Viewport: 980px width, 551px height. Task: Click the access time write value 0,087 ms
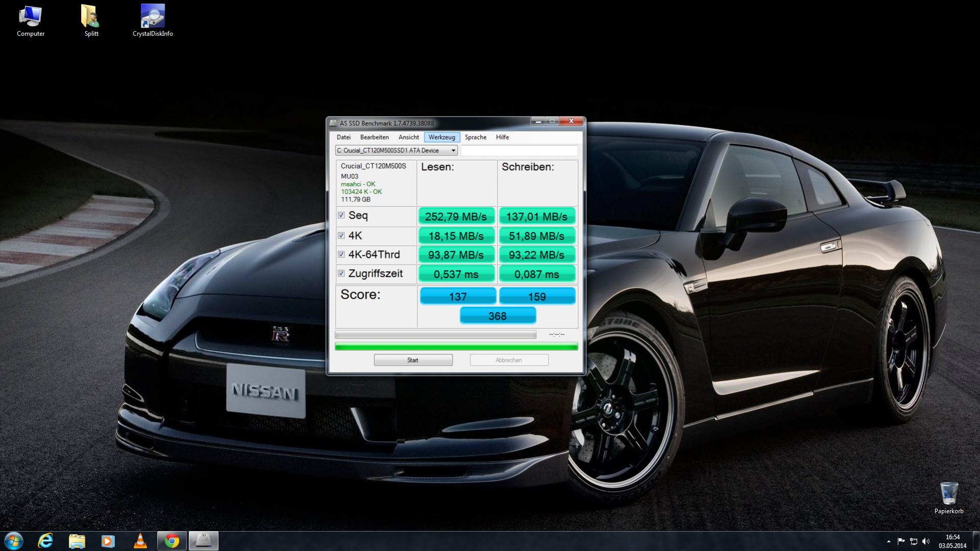coord(537,274)
